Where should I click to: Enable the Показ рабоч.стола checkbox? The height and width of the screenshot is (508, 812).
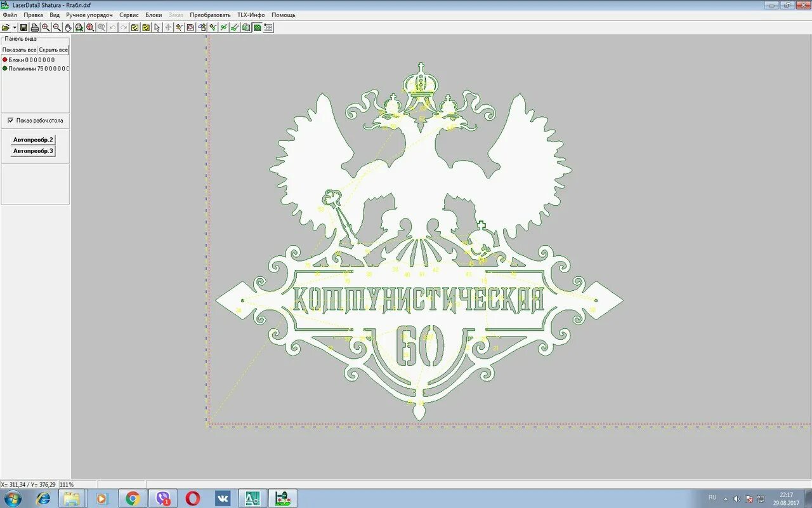[10, 120]
